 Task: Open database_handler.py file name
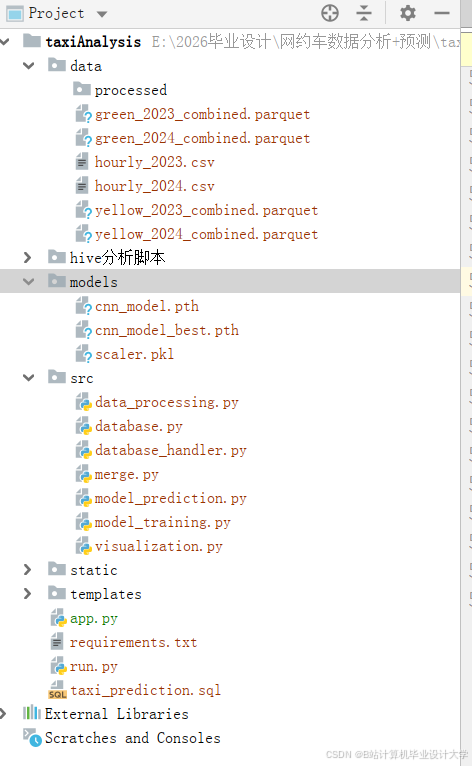pos(171,450)
